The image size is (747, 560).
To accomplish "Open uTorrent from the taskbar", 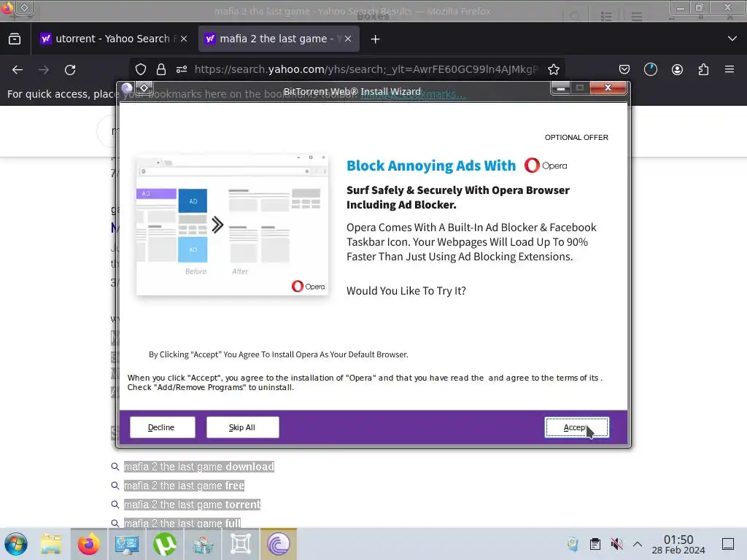I will coord(164,544).
